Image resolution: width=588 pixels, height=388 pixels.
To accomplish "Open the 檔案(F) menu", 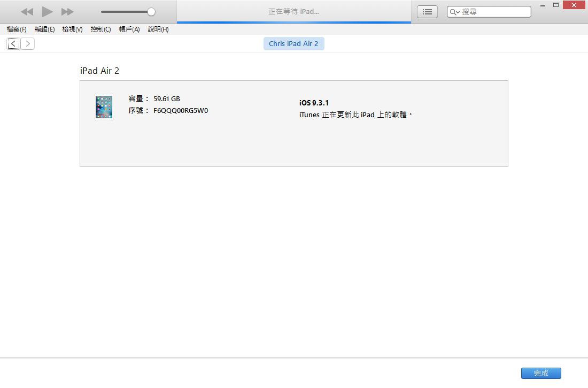I will click(x=17, y=29).
